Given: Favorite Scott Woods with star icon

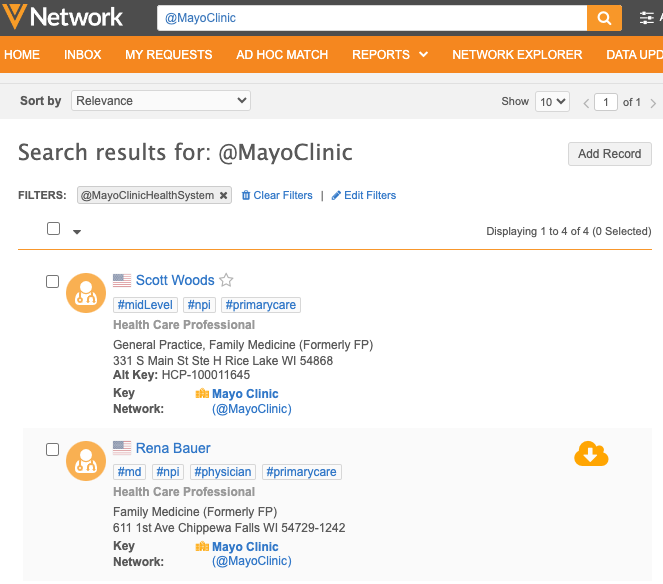Looking at the screenshot, I should tap(226, 281).
